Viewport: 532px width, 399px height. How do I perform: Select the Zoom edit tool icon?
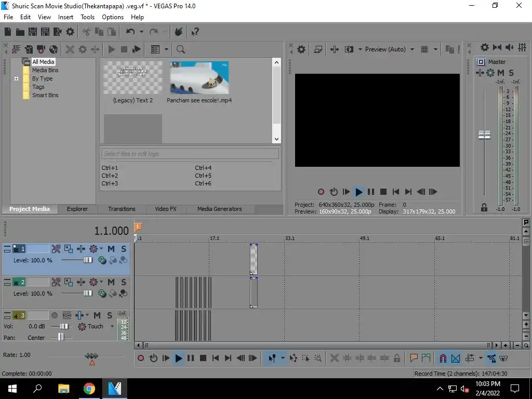[x=318, y=358]
